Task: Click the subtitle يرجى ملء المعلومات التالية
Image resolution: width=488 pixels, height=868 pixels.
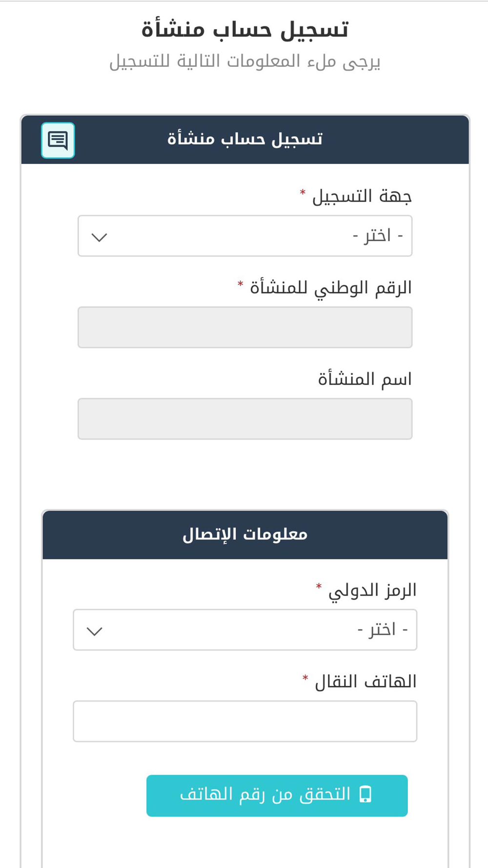Action: point(245,62)
